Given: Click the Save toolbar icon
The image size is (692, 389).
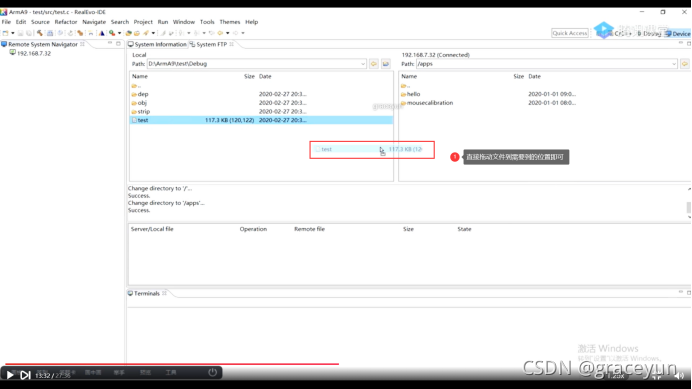Looking at the screenshot, I should pyautogui.click(x=20, y=33).
